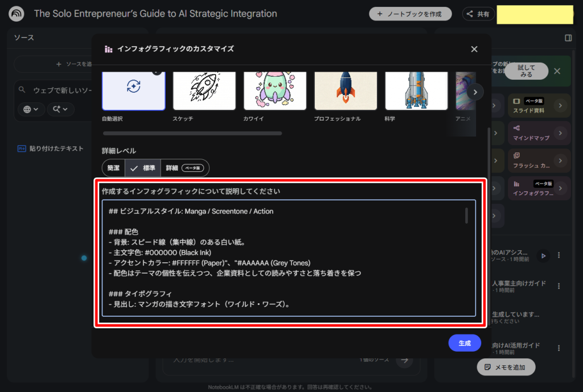Choose the カワイイ style thumbnail
The height and width of the screenshot is (392, 583).
pos(275,91)
